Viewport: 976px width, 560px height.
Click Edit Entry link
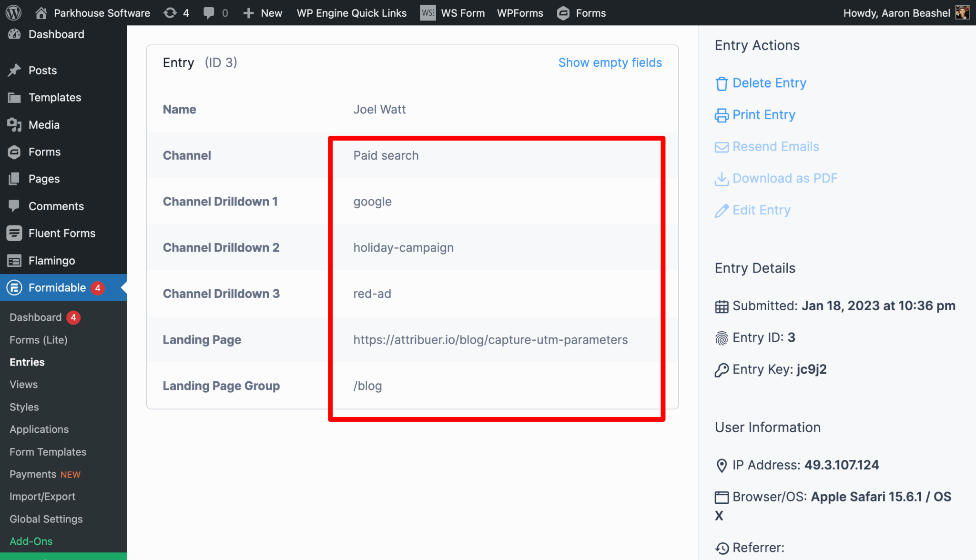pos(762,210)
